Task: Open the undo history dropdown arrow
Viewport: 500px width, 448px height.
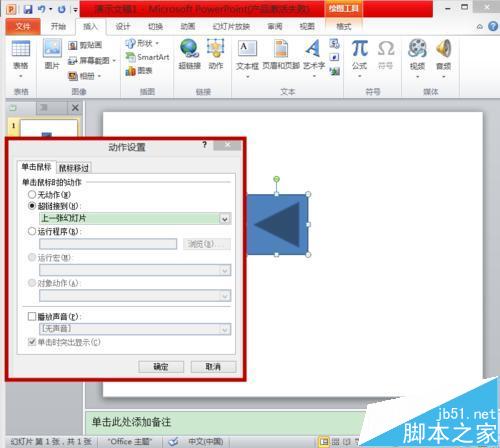Action: [51, 9]
